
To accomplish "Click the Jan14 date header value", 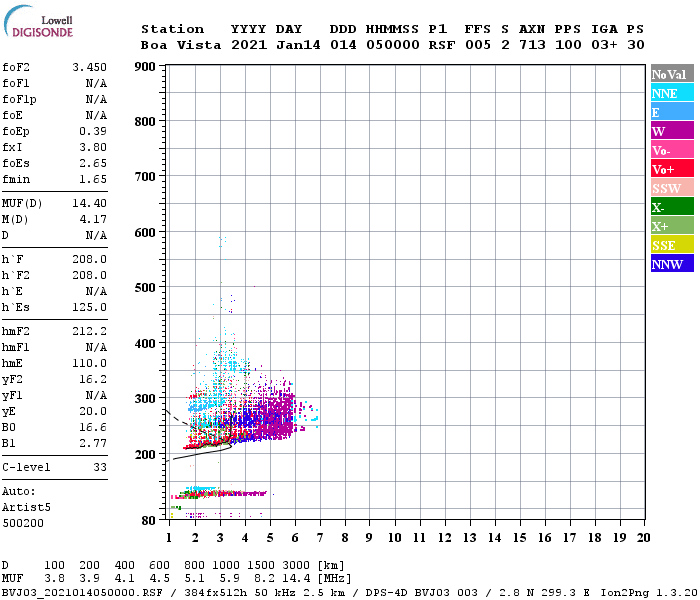I will (x=298, y=45).
